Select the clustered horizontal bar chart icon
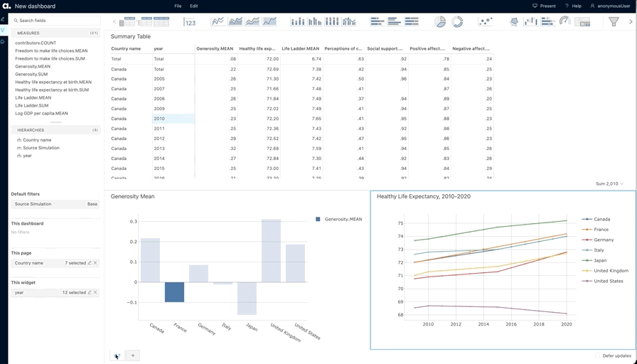The image size is (637, 364). tap(395, 21)
